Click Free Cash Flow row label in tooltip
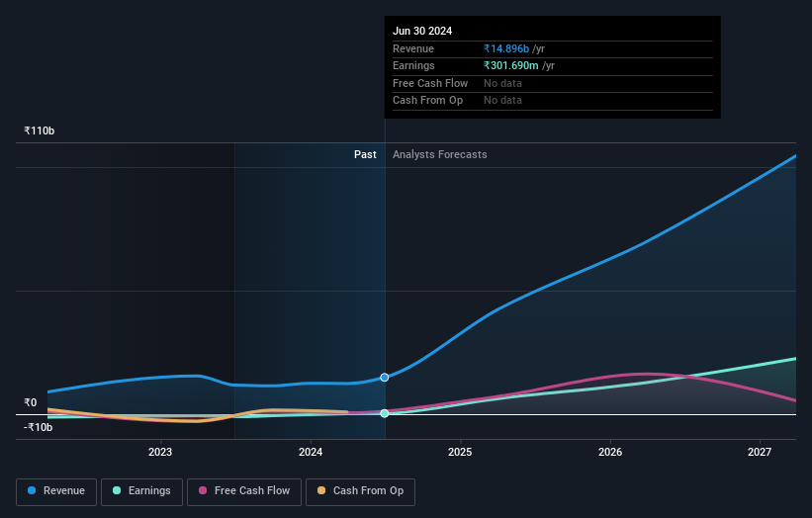812x518 pixels. tap(430, 83)
